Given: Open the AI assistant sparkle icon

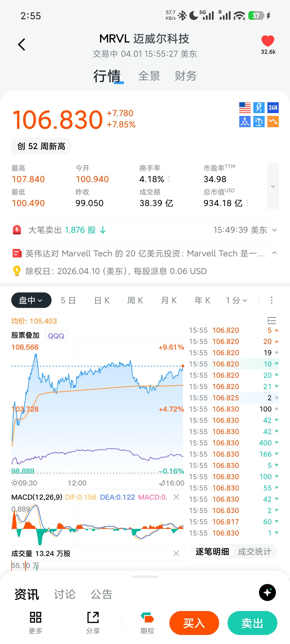Looking at the screenshot, I should (267, 592).
